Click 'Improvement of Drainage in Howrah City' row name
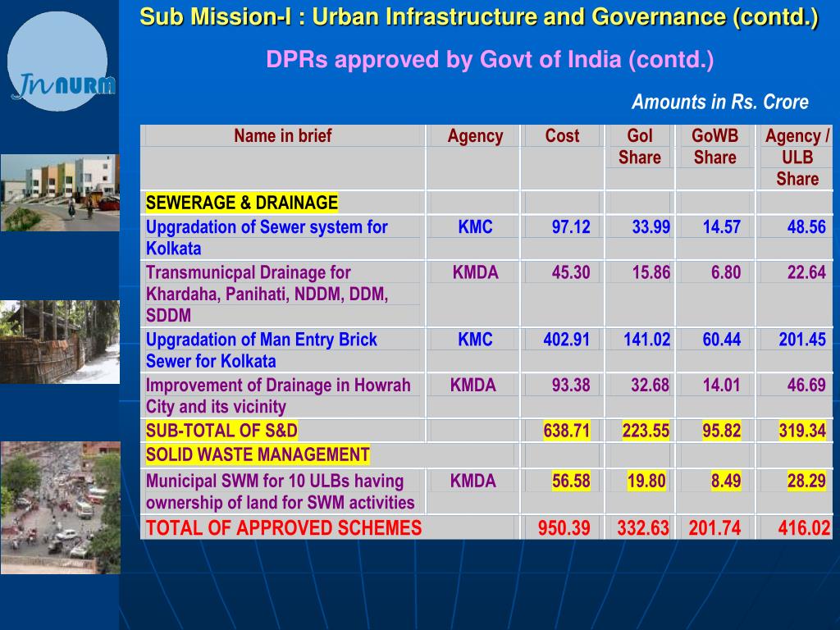 pyautogui.click(x=278, y=396)
